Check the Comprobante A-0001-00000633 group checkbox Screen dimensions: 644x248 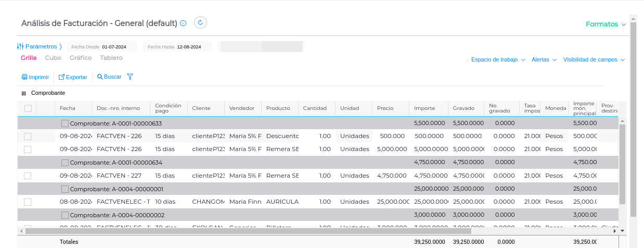point(65,123)
